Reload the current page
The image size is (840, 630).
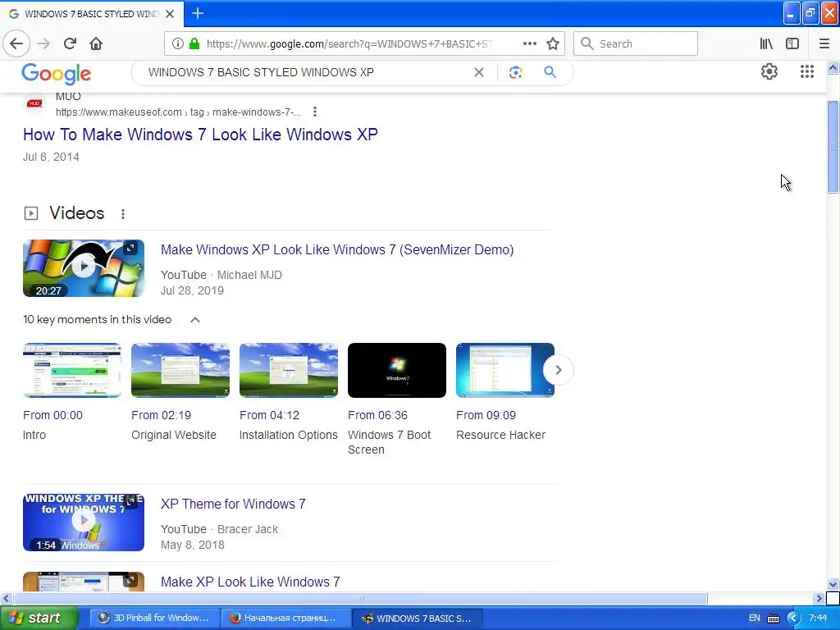click(70, 43)
